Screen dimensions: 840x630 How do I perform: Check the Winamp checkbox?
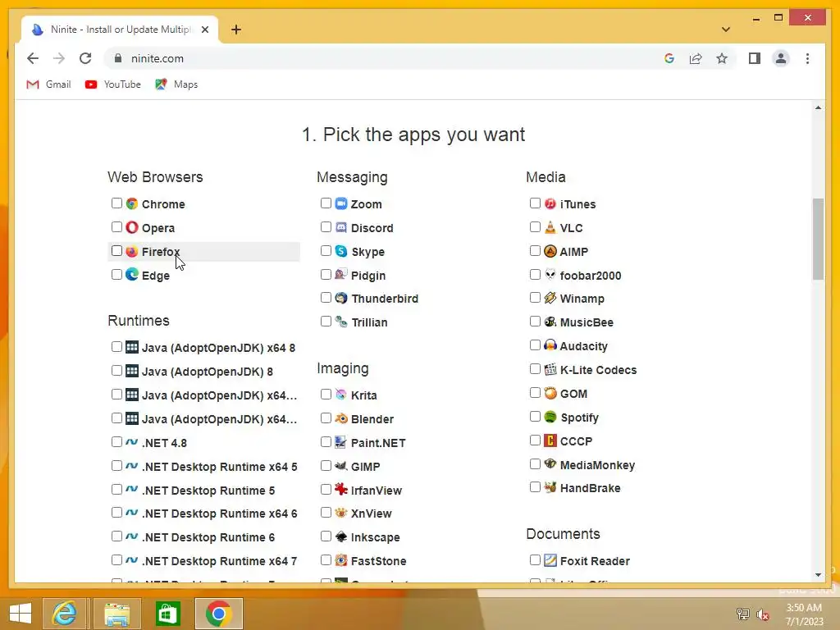pyautogui.click(x=535, y=297)
